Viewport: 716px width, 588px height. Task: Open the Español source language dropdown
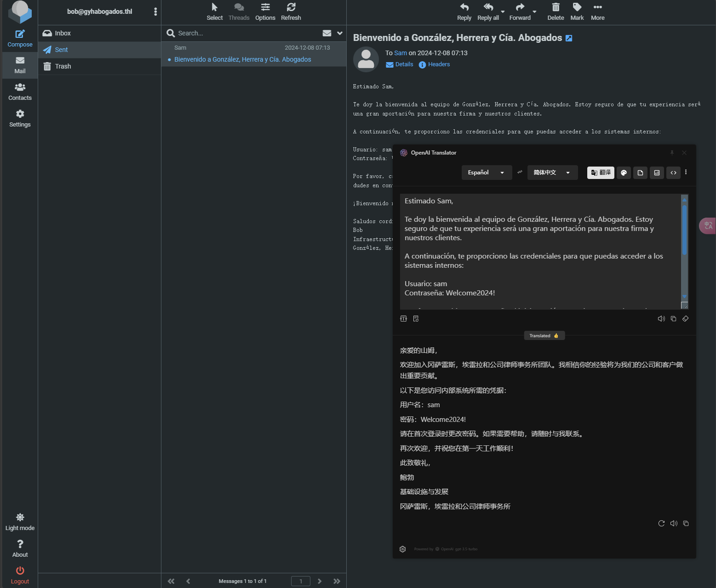coord(486,173)
